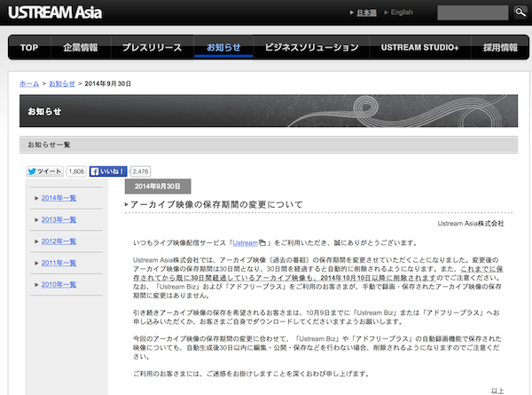Focus the search input field
Image resolution: width=532 pixels, height=395 pixels.
coord(473,12)
